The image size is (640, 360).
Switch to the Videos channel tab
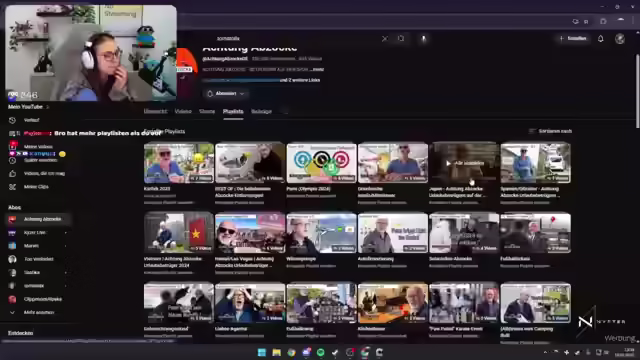tap(183, 111)
